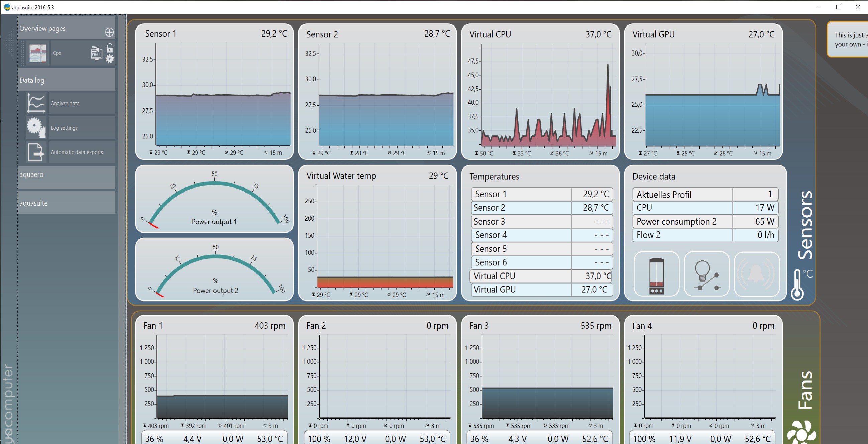Click the Analyze data chart icon
This screenshot has height=444, width=868.
tap(36, 103)
